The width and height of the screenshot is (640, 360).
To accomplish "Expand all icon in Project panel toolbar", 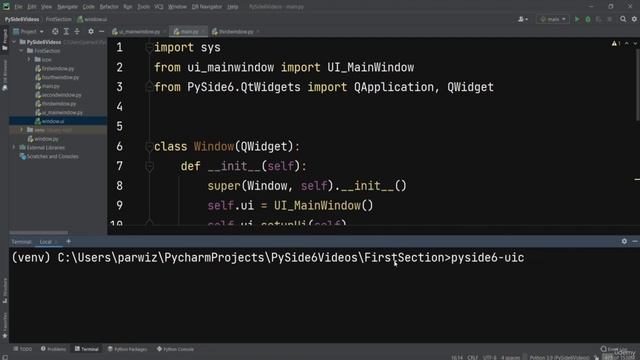I will point(66,31).
